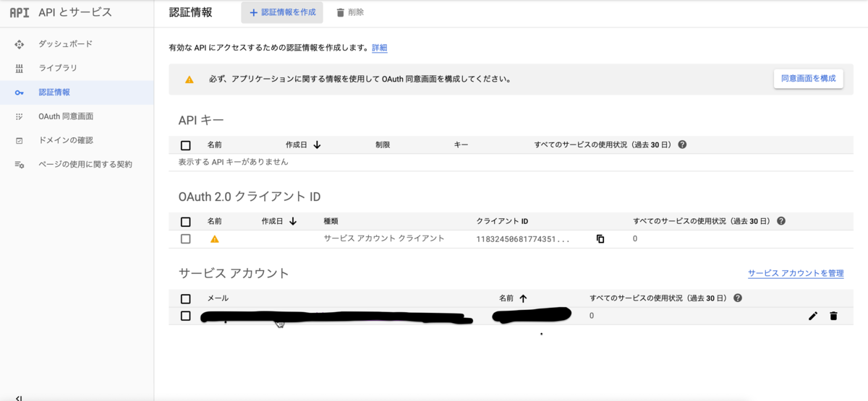Sort OAuth clients by 作成日 arrow
The height and width of the screenshot is (401, 868).
click(293, 221)
